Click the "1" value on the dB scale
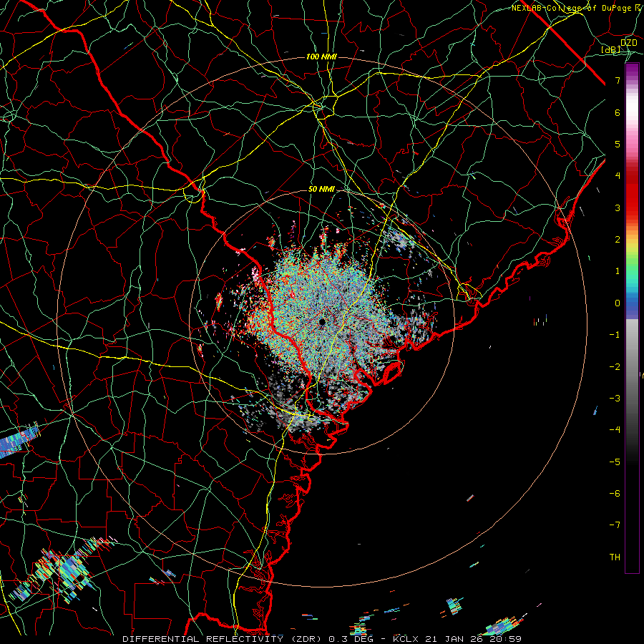644x644 pixels. 618,271
